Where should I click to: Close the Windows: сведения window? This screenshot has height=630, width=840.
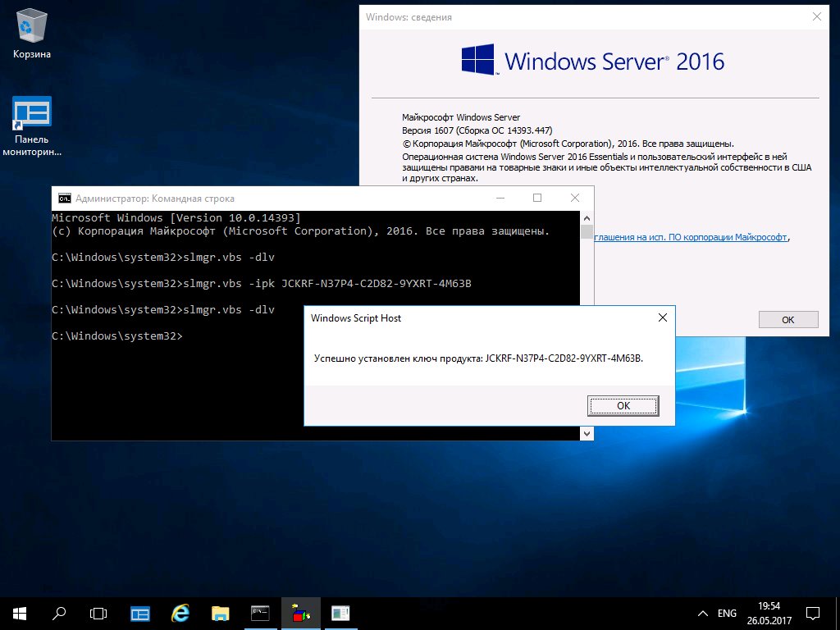click(x=817, y=16)
